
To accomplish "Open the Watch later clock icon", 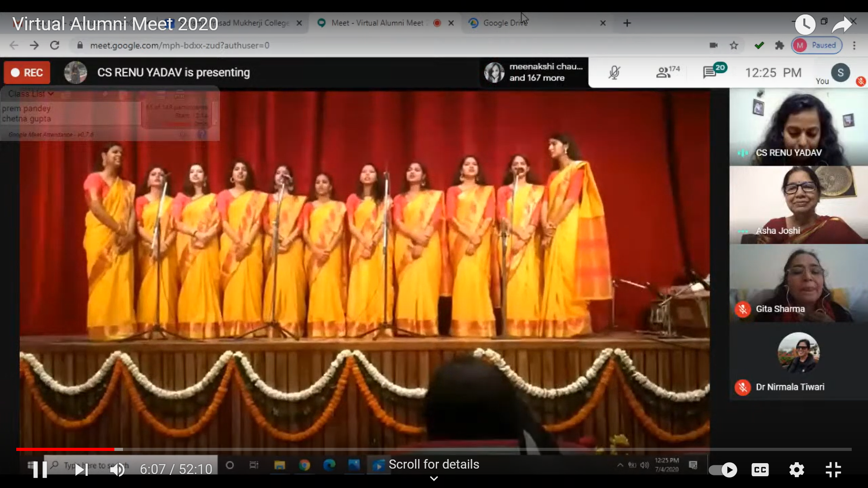I will click(x=805, y=24).
